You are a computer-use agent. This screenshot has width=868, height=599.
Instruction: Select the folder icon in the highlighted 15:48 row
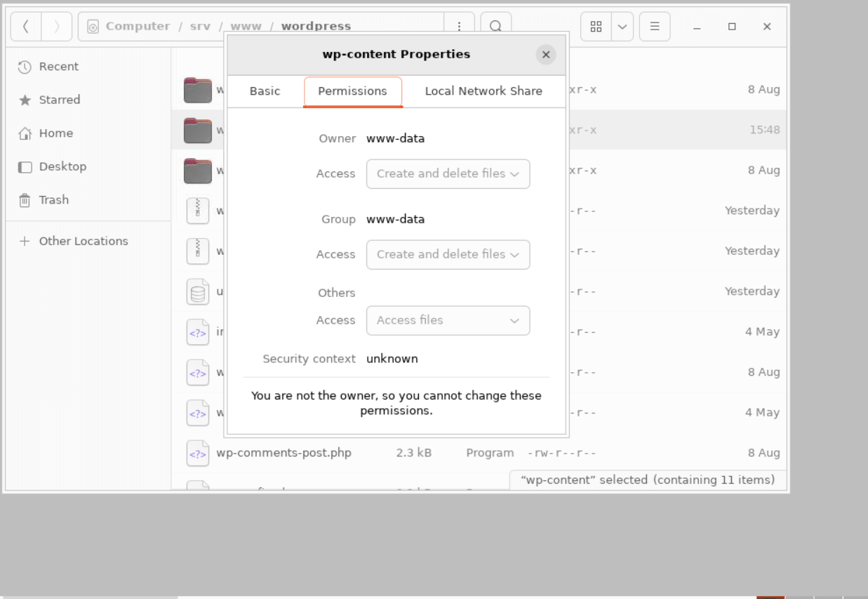coord(198,130)
